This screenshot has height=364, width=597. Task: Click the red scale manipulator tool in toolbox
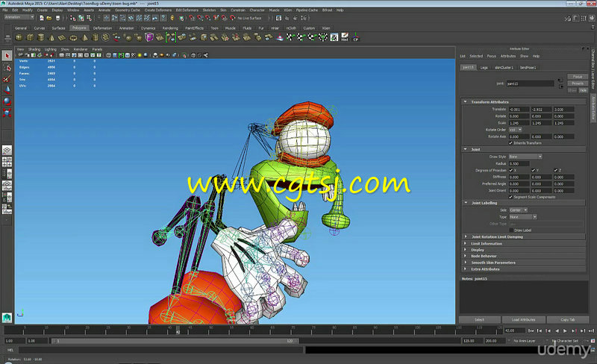(x=7, y=113)
